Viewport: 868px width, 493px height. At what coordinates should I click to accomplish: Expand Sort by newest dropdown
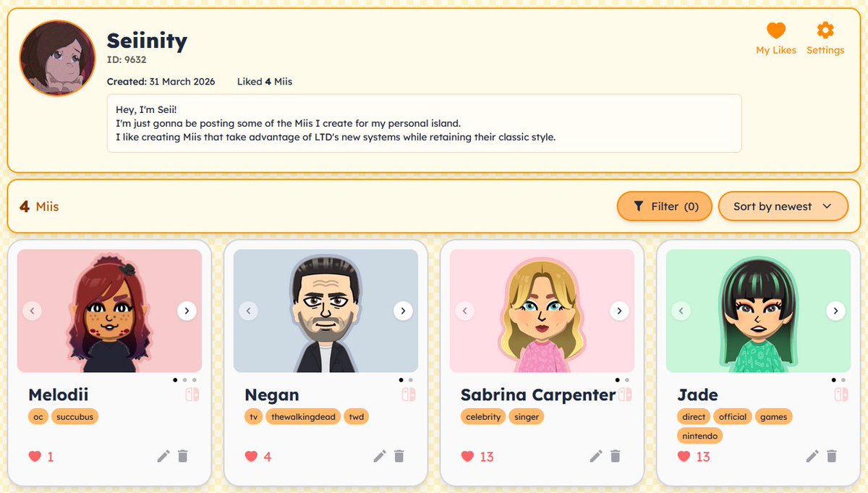pos(783,206)
